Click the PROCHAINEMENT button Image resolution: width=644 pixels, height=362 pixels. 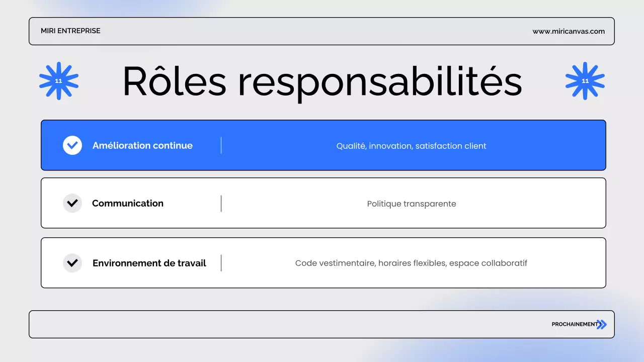[x=574, y=324]
